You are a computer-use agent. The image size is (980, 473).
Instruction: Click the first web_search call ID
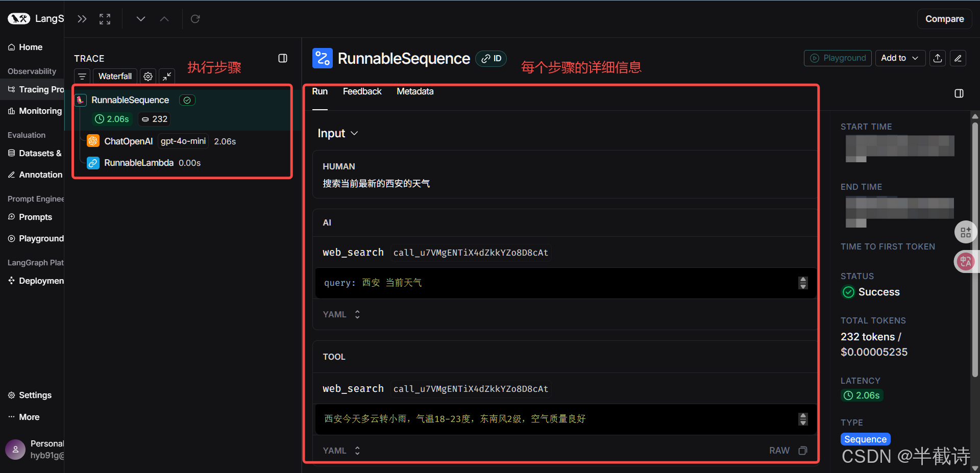click(x=471, y=253)
